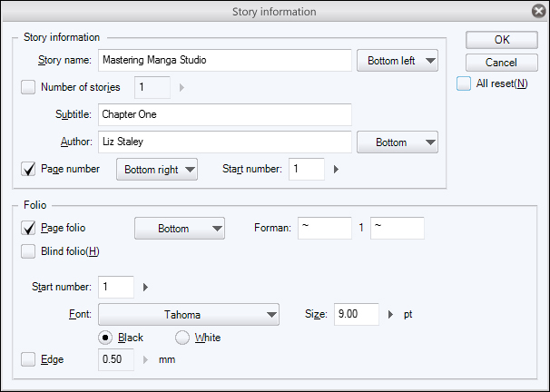550x392 pixels.
Task: Select the Black radio button
Action: (105, 338)
